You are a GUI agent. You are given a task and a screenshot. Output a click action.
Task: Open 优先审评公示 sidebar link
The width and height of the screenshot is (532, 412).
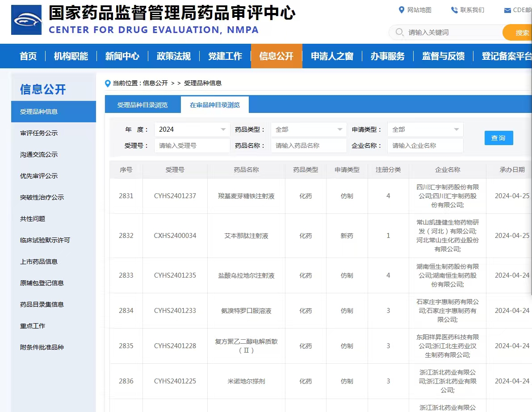click(x=39, y=176)
